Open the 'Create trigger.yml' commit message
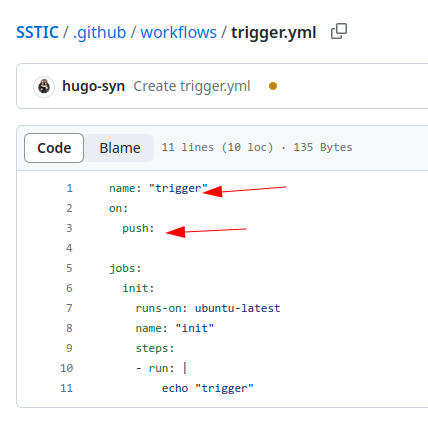 pyautogui.click(x=192, y=86)
